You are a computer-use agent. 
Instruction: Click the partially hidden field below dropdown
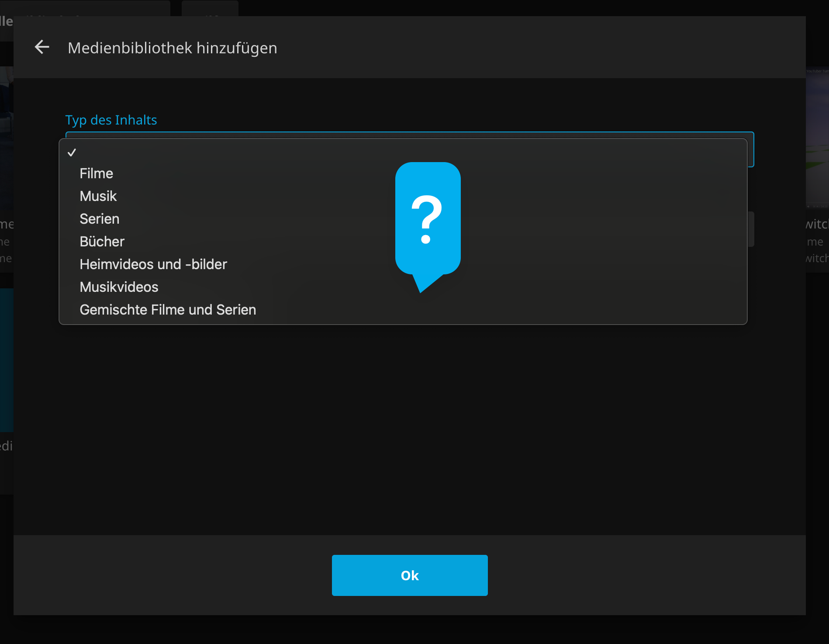click(750, 229)
